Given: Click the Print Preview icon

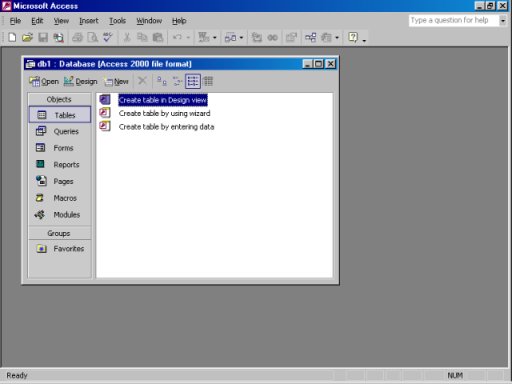Looking at the screenshot, I should pos(92,37).
